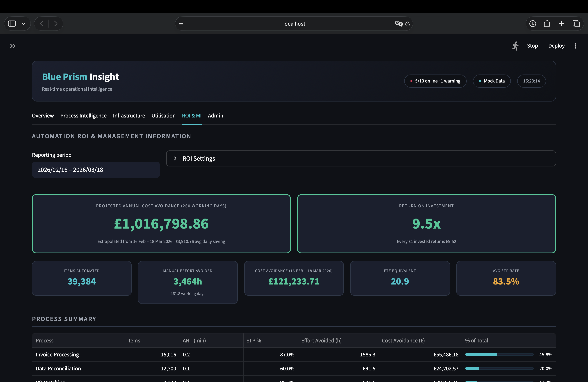Show the downloads panel icon
Viewport: 588px width, 382px height.
(x=533, y=23)
